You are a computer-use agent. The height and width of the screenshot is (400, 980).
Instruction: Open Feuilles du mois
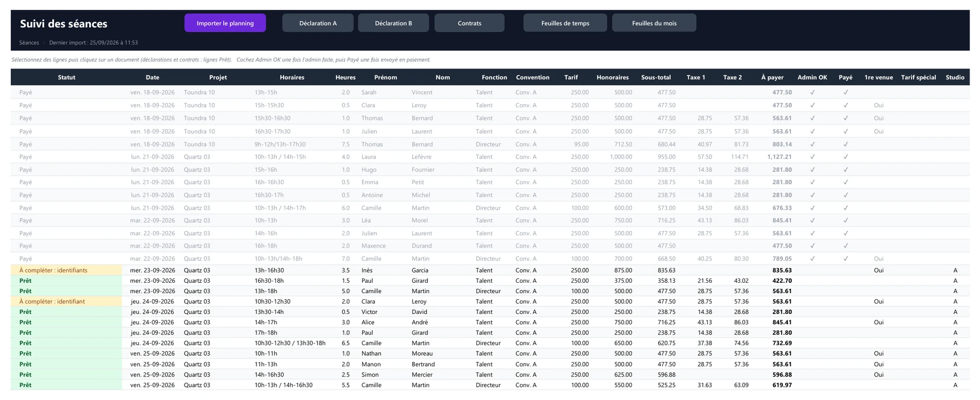[x=654, y=23]
